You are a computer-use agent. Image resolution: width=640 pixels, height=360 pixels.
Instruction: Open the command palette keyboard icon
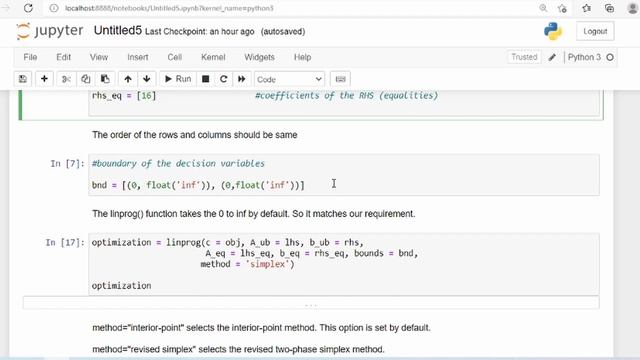(x=340, y=79)
